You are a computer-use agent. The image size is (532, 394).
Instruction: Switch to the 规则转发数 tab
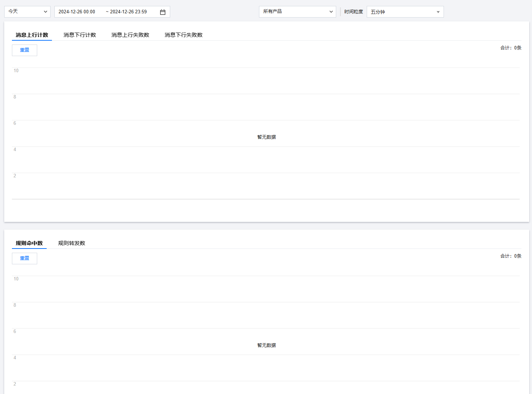(x=72, y=243)
